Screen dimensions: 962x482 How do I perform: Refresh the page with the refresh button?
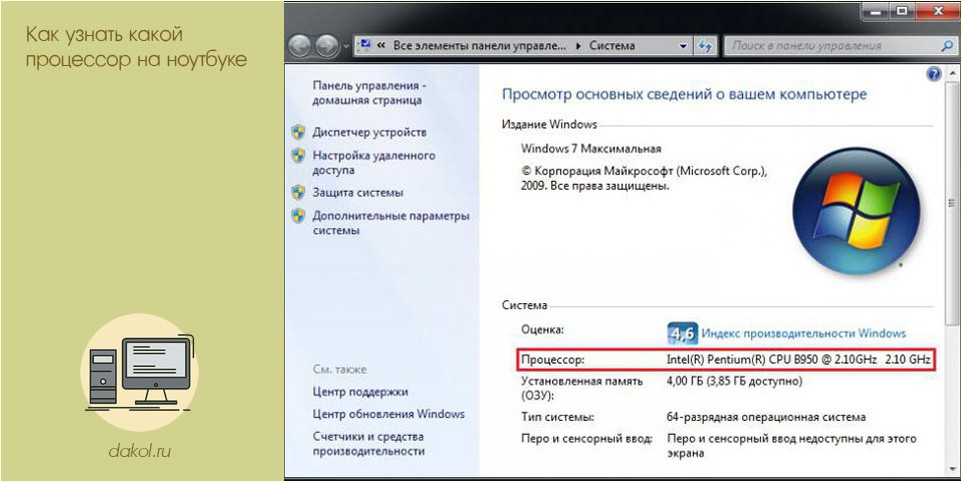coord(704,46)
